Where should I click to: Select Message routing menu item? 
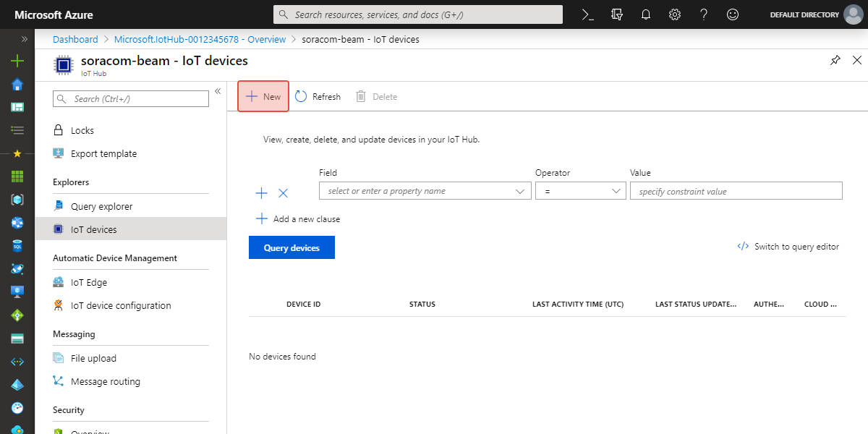105,381
